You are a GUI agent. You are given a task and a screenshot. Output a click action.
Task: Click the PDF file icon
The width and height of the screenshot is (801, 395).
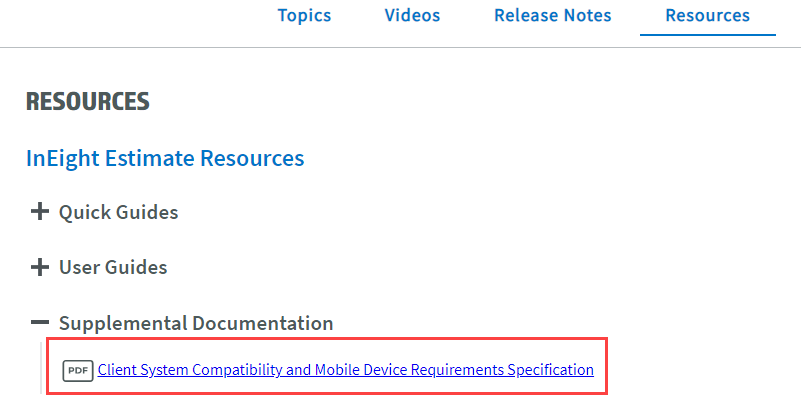(78, 370)
